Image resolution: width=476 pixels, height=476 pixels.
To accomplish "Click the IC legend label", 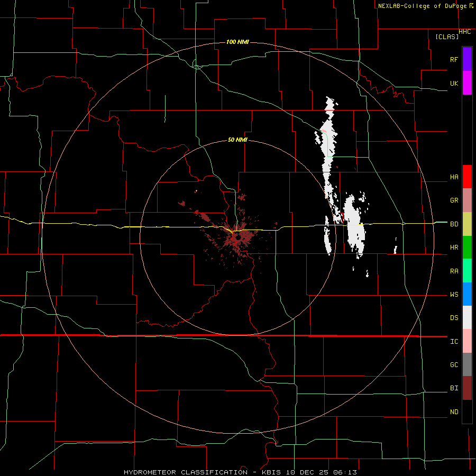I will pos(454,342).
